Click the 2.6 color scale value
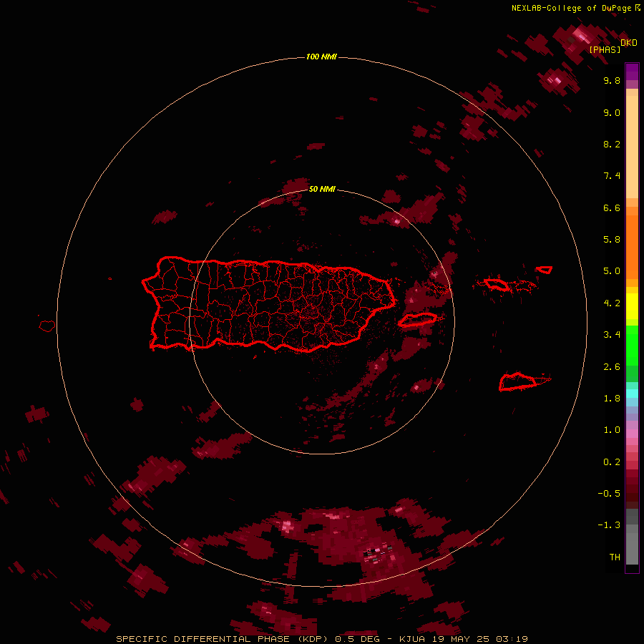 pyautogui.click(x=612, y=367)
